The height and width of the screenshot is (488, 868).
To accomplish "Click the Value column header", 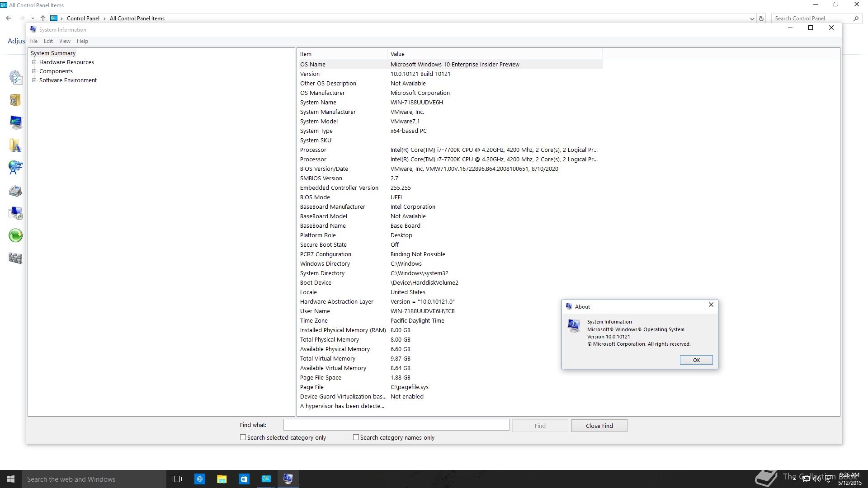I will [x=495, y=54].
